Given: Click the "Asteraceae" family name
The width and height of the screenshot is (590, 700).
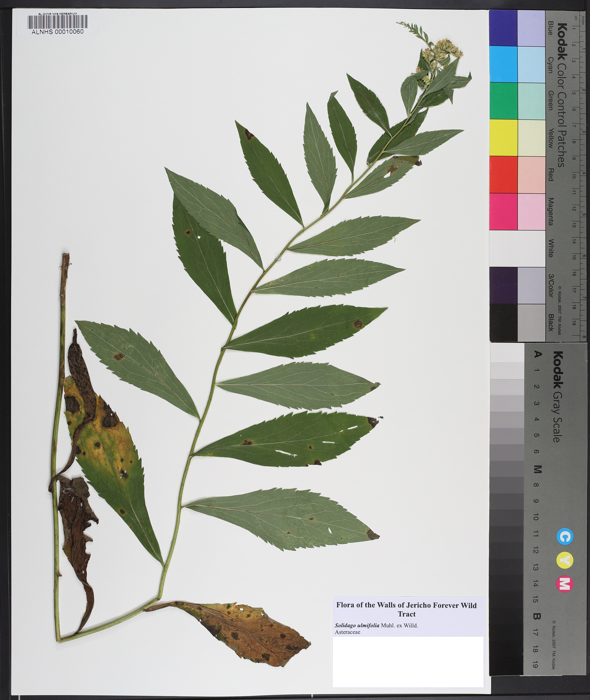Looking at the screenshot, I should [x=348, y=632].
